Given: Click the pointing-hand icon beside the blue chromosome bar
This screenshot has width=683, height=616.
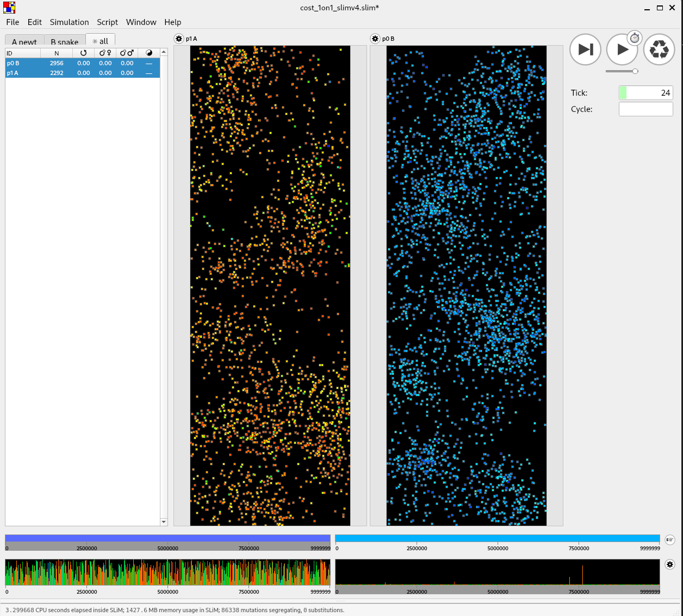Looking at the screenshot, I should click(669, 539).
